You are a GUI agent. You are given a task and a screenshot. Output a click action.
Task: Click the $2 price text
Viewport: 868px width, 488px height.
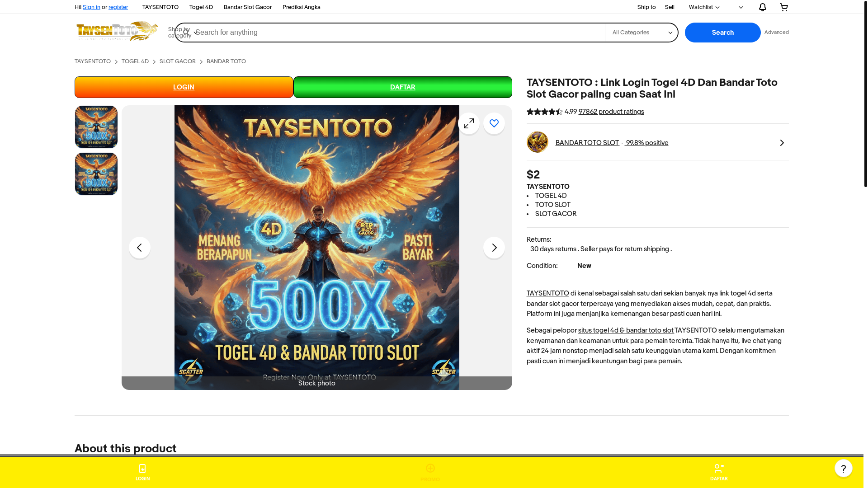[x=533, y=174]
